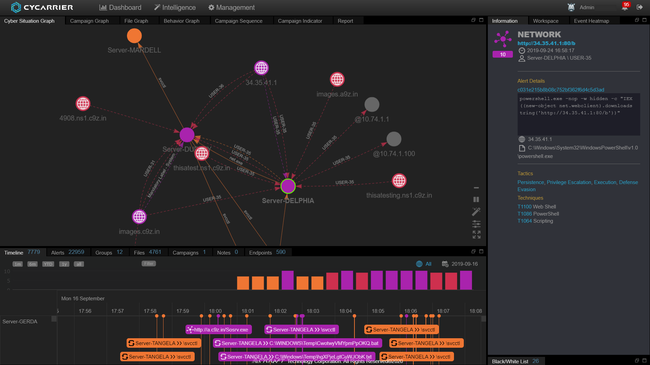Screen dimensions: 650x365
Task: Open the 2019-09-16 date picker
Action: [460, 264]
